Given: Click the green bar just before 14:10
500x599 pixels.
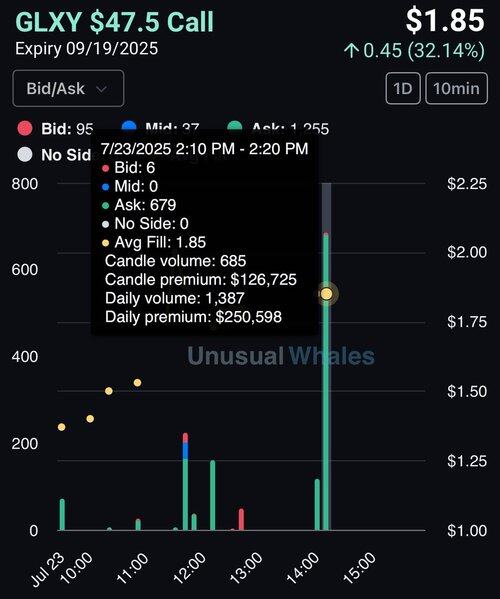Looking at the screenshot, I should pyautogui.click(x=317, y=505).
